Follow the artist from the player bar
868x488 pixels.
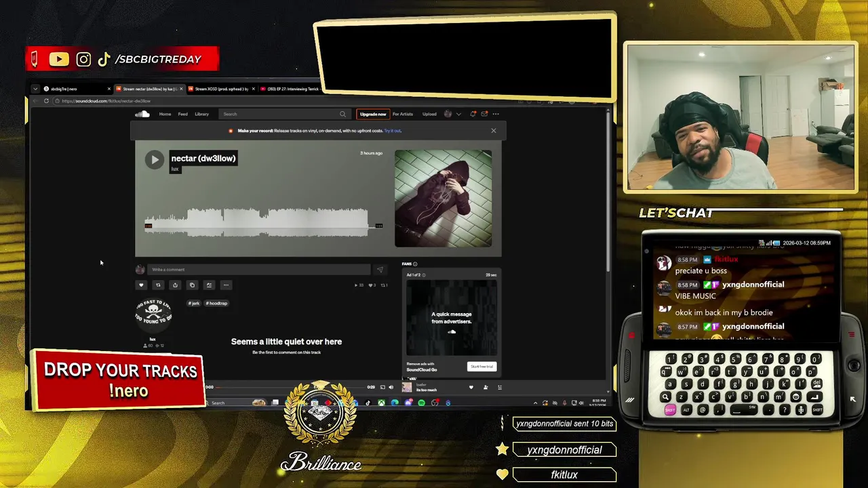(486, 387)
